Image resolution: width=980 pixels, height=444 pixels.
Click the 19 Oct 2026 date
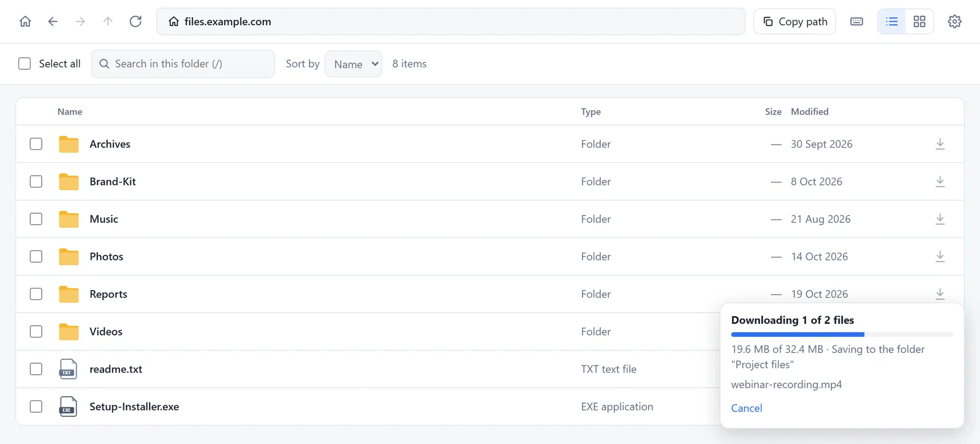(820, 294)
